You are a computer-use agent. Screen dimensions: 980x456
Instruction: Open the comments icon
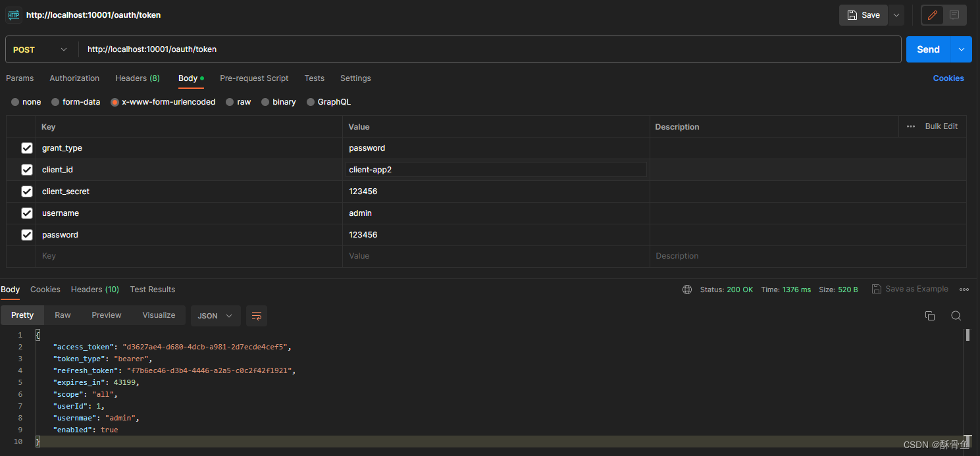coord(954,15)
